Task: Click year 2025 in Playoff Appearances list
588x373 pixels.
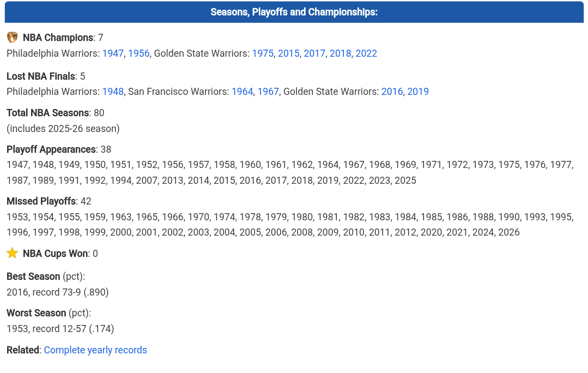Action: (405, 181)
